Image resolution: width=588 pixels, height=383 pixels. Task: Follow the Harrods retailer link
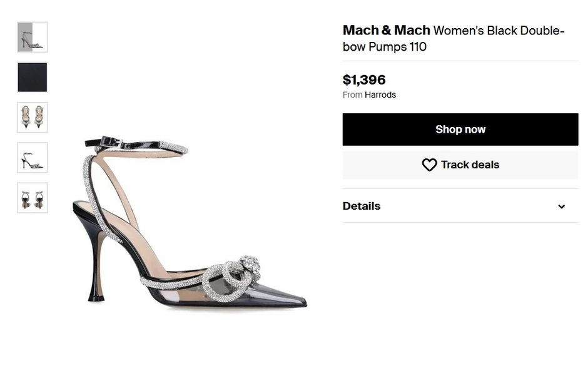pos(380,95)
